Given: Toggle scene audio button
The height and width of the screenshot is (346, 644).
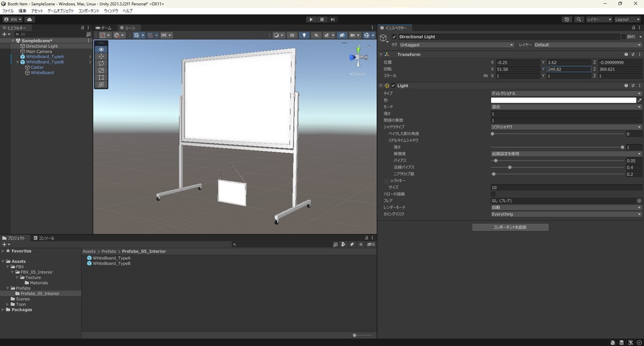Looking at the screenshot, I should point(316,35).
